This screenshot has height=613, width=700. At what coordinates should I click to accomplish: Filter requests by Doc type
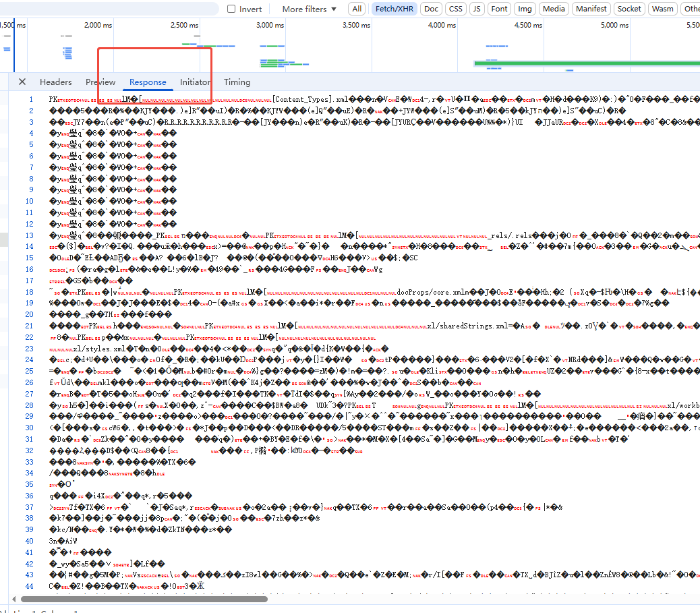431,9
